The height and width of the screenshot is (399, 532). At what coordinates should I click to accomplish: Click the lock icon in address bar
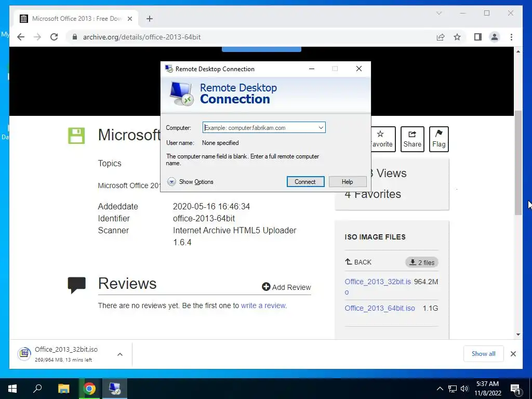tap(75, 37)
